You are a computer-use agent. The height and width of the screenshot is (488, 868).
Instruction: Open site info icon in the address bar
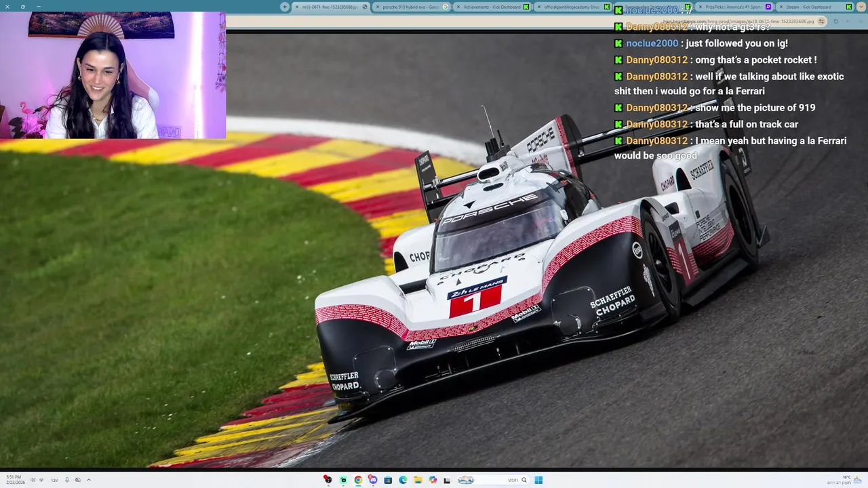click(822, 21)
